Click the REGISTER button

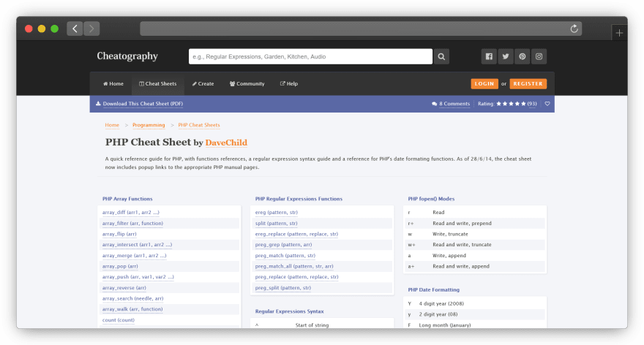[x=528, y=83]
